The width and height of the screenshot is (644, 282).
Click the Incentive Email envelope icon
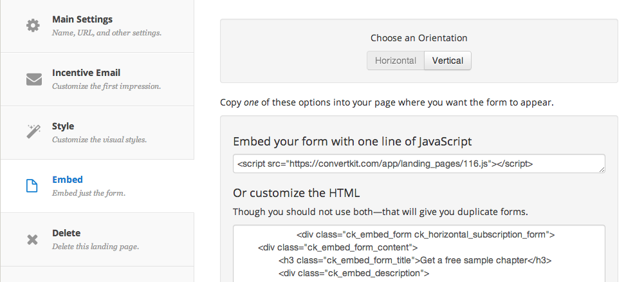(33, 79)
